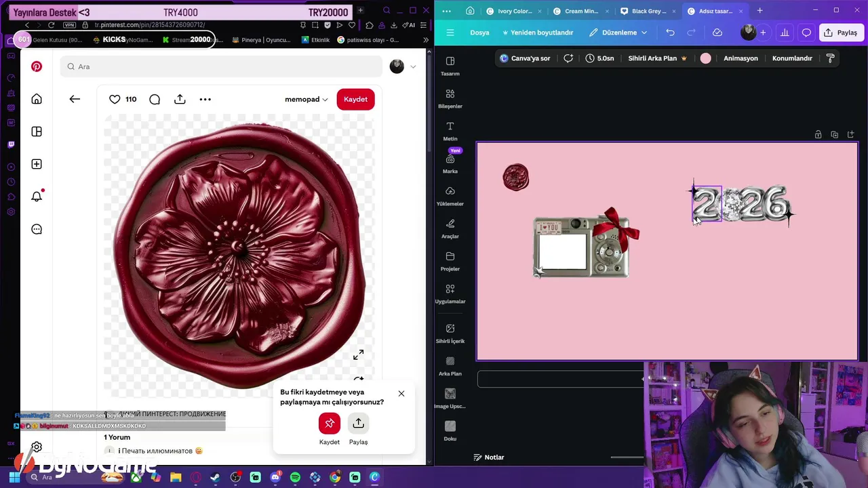Close the save idea popup

(401, 393)
